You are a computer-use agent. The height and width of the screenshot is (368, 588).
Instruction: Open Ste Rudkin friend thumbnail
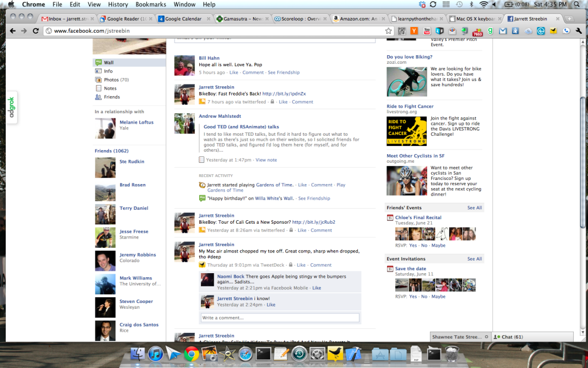click(105, 167)
